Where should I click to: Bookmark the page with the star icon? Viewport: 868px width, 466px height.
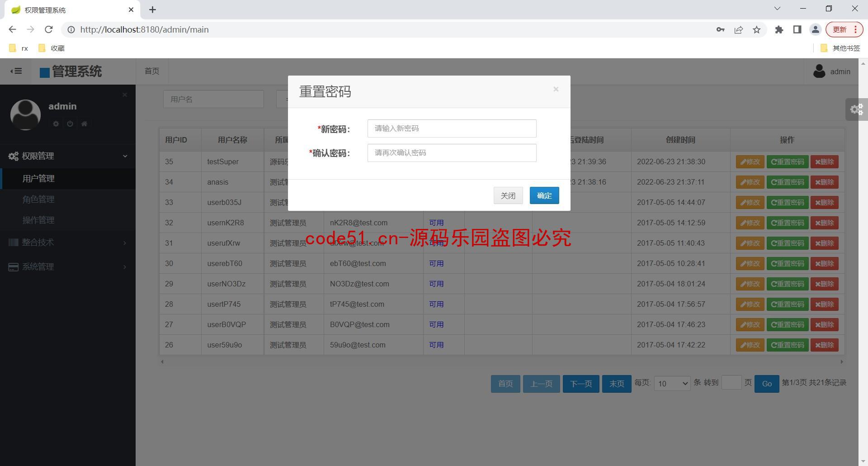757,30
